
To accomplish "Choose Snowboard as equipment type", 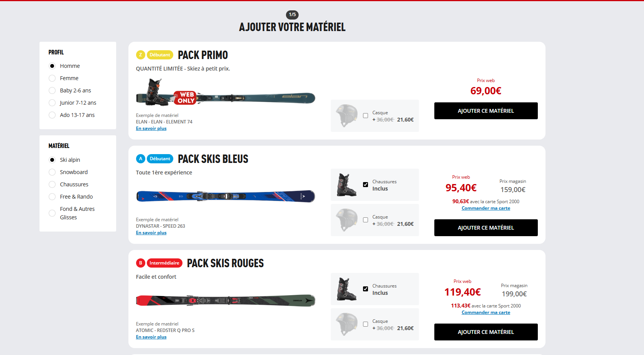I will coord(52,172).
